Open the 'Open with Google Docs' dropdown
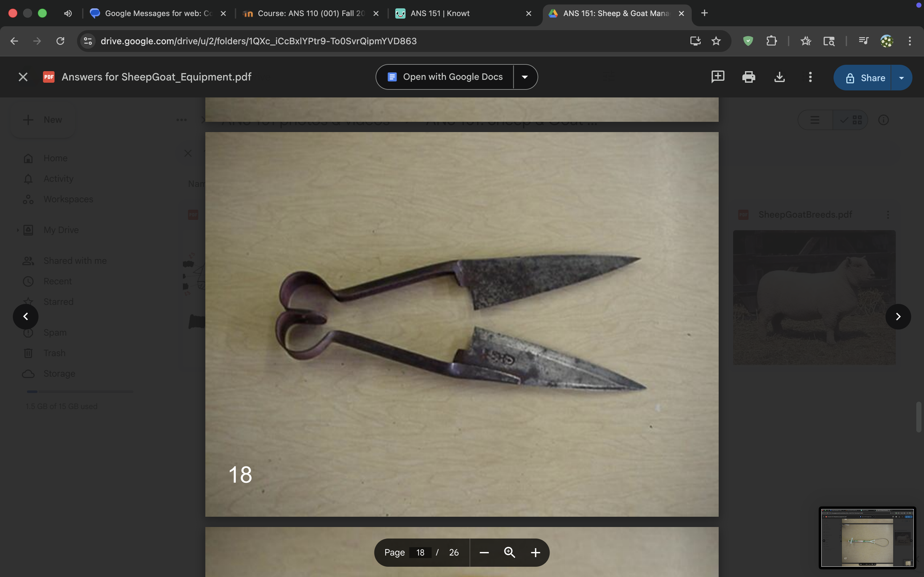The height and width of the screenshot is (577, 924). 524,77
